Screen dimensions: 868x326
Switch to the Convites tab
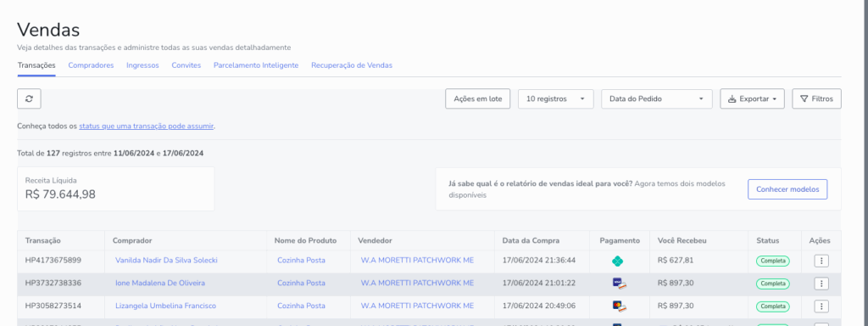(186, 65)
